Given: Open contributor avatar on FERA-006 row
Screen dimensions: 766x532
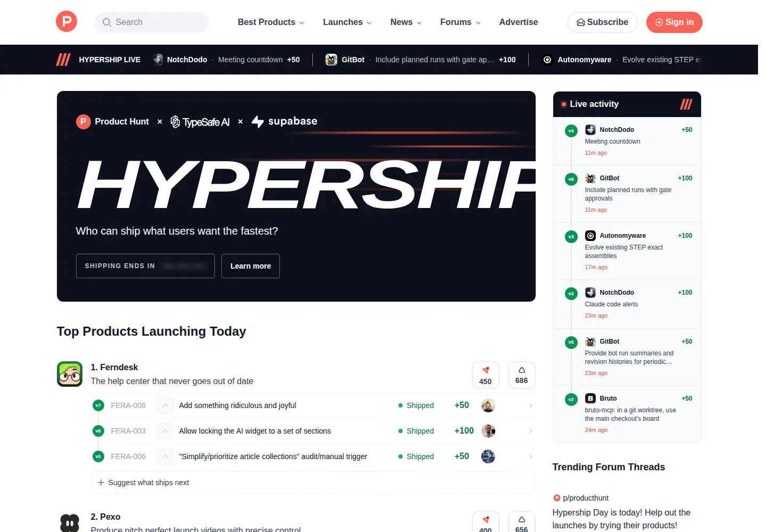Looking at the screenshot, I should 488,456.
